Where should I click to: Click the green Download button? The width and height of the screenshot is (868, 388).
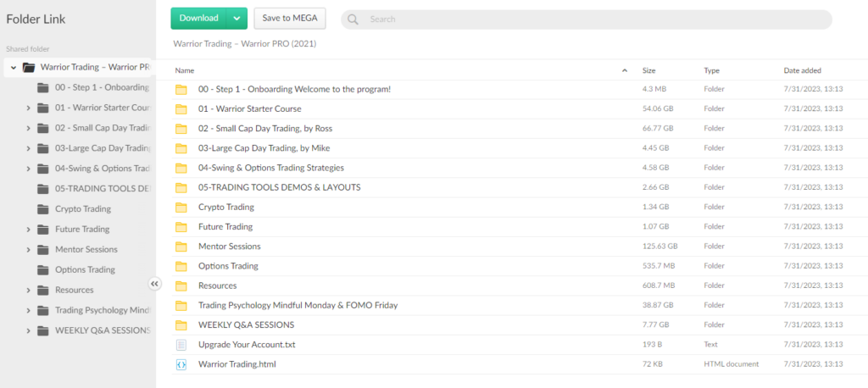[199, 18]
